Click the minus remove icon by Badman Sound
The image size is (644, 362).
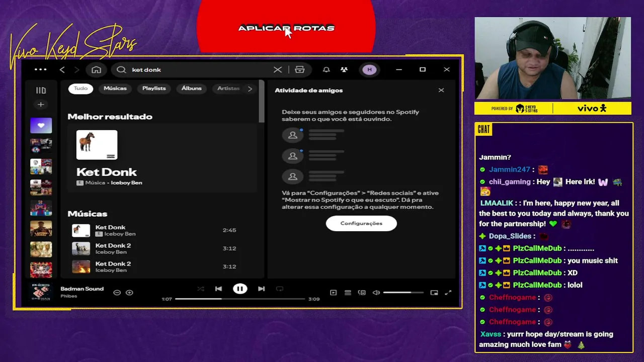(x=117, y=293)
